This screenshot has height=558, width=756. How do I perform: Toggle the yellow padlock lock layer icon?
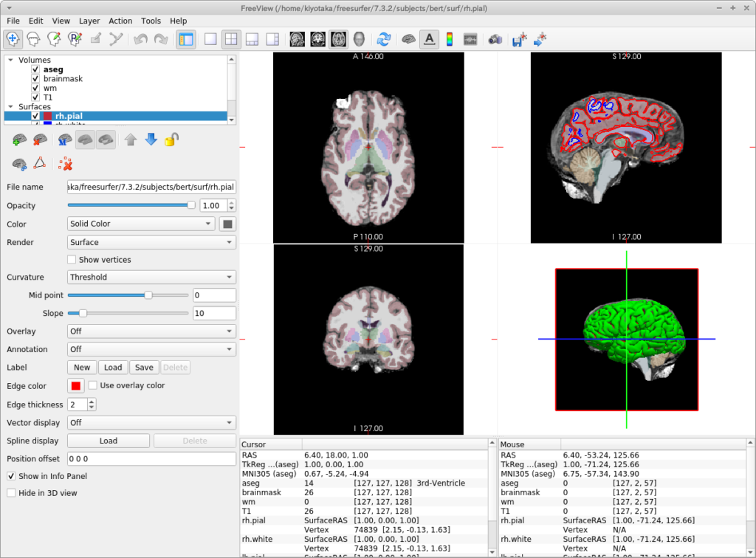click(171, 139)
